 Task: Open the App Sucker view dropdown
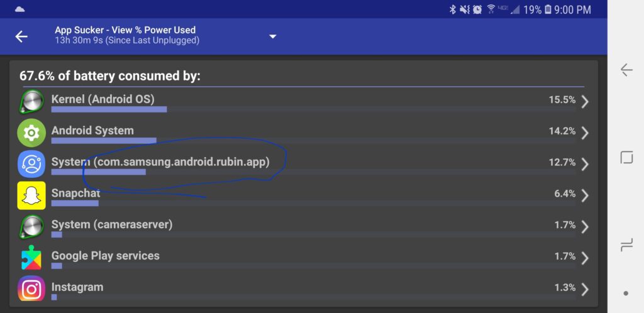(x=273, y=36)
